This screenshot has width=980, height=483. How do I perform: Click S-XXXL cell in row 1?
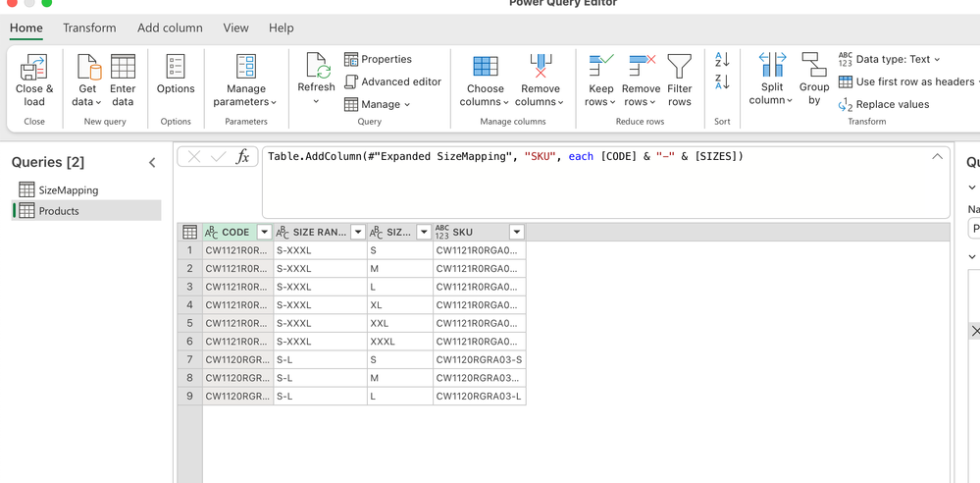tap(320, 250)
